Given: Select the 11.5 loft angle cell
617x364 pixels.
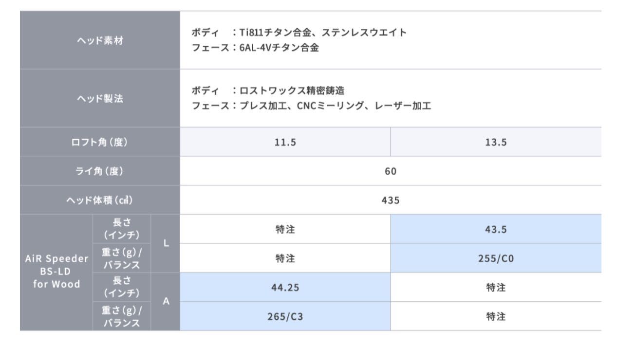Looking at the screenshot, I should 285,142.
